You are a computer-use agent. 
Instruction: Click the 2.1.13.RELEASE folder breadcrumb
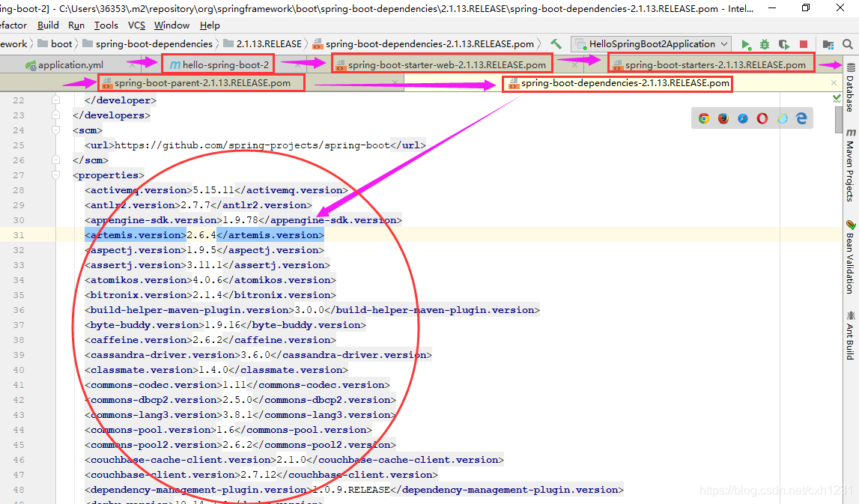[x=263, y=44]
